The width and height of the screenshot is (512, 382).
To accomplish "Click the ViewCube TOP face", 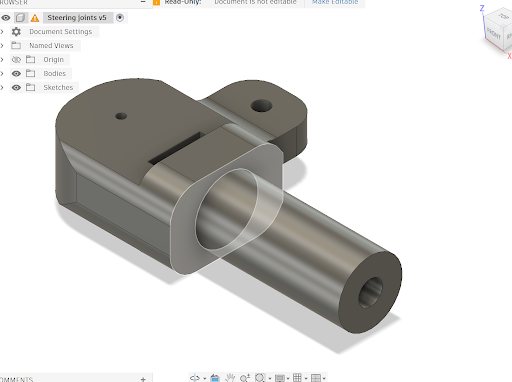I will pos(504,16).
